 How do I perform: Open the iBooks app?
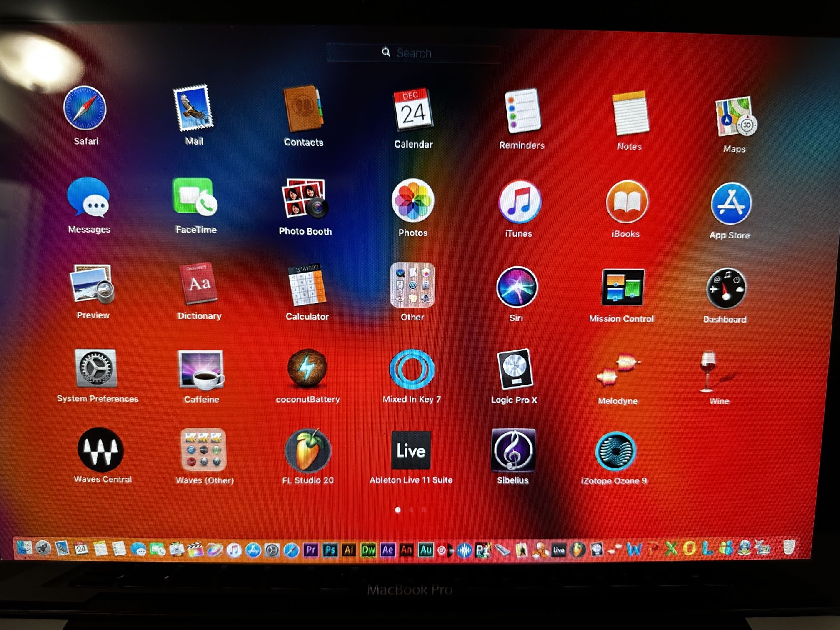[627, 202]
